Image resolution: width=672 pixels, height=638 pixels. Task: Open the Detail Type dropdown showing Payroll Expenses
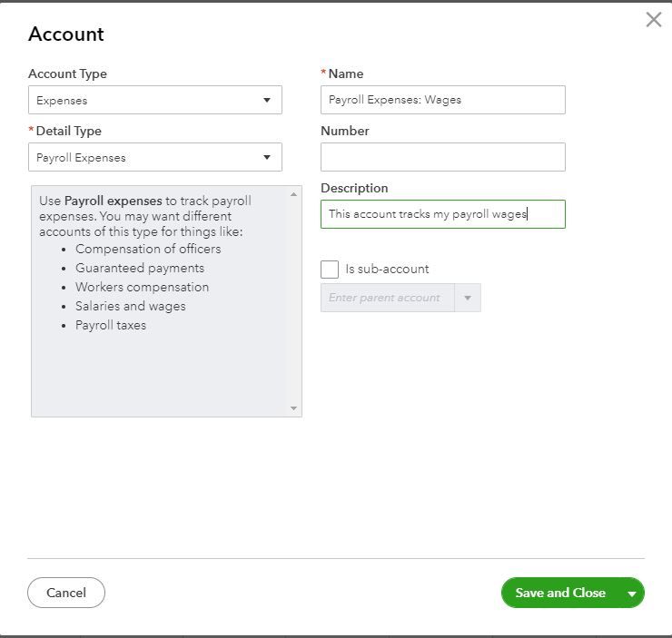coord(155,157)
